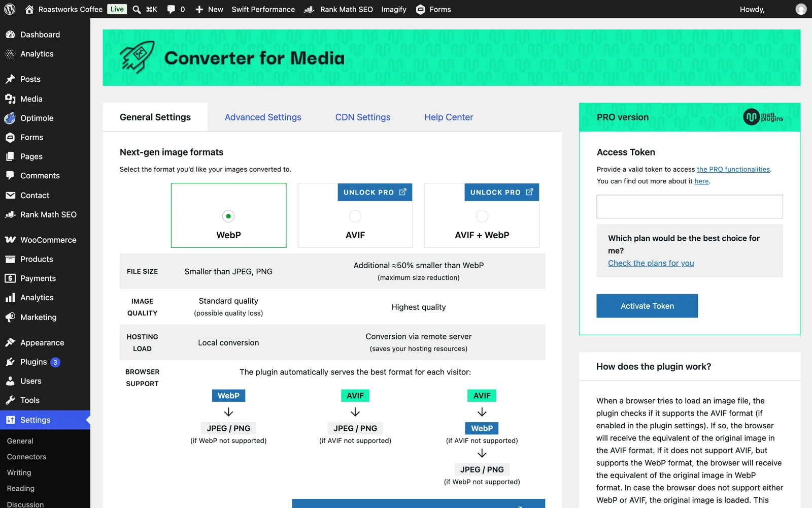
Task: Click the Products icon in sidebar
Action: [10, 259]
